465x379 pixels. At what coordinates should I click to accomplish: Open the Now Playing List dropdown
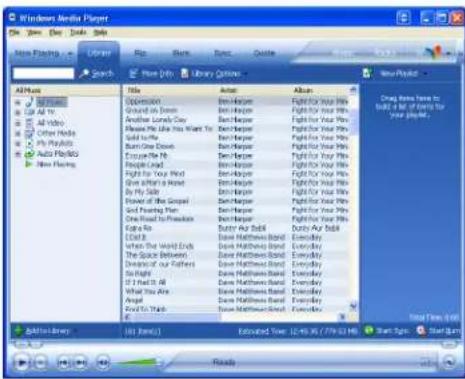pos(426,74)
